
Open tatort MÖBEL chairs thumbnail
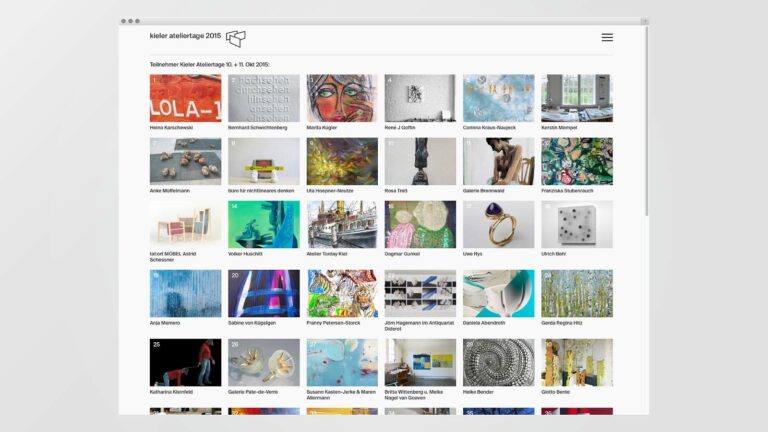185,224
